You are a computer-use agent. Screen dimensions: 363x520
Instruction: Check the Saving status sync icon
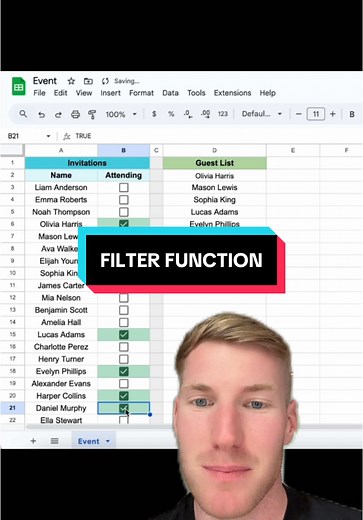pyautogui.click(x=105, y=81)
